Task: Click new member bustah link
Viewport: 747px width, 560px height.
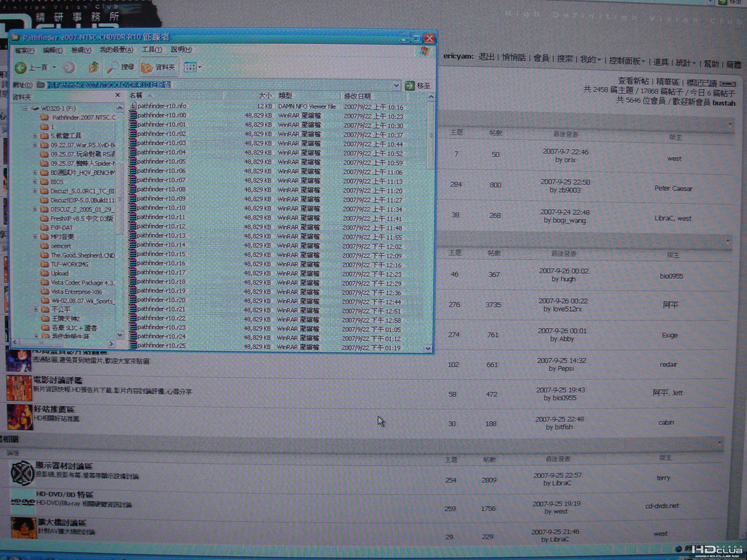Action: pyautogui.click(x=724, y=103)
